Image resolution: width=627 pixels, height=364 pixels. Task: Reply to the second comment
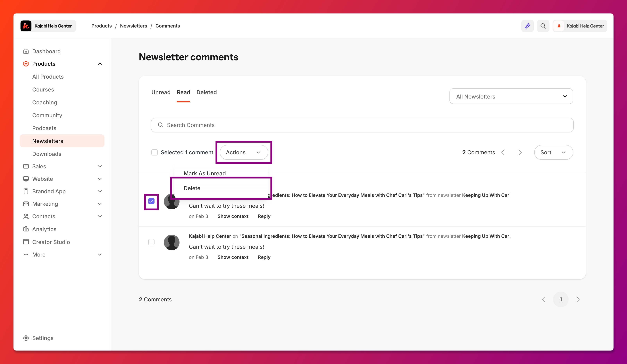coord(264,257)
